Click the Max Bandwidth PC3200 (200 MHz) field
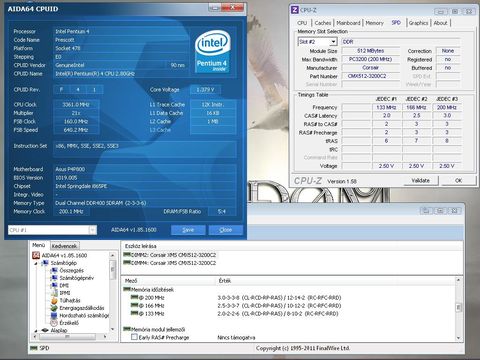This screenshot has width=480, height=360. coord(371,59)
